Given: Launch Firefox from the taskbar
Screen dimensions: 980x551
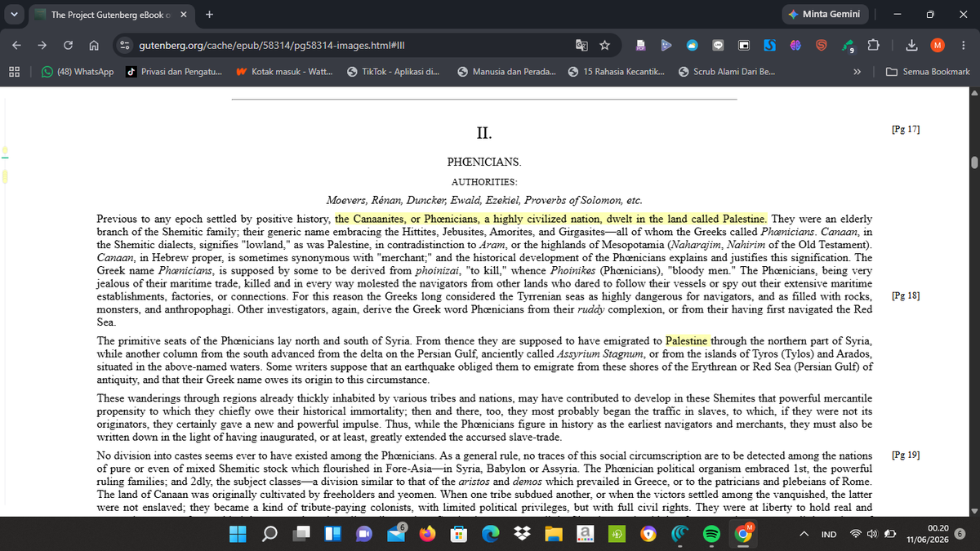Looking at the screenshot, I should 428,534.
